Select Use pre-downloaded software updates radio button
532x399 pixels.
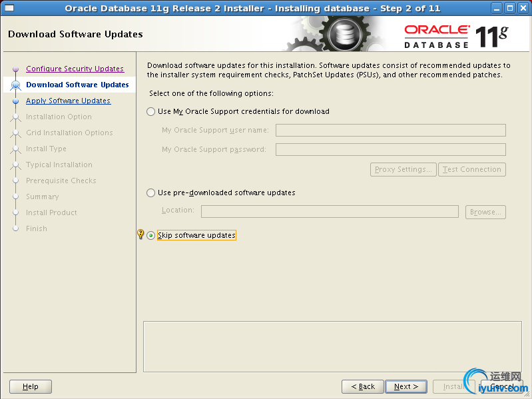(x=150, y=193)
